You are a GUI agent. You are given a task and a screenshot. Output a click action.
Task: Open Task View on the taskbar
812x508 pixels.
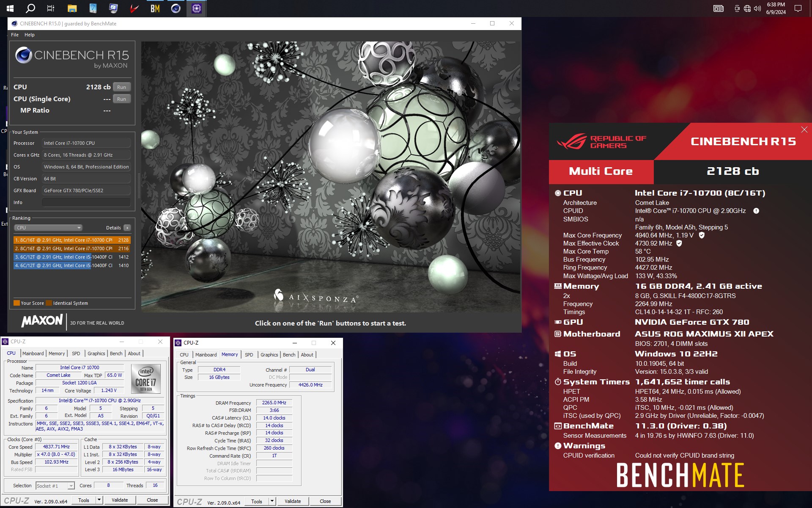(x=51, y=8)
